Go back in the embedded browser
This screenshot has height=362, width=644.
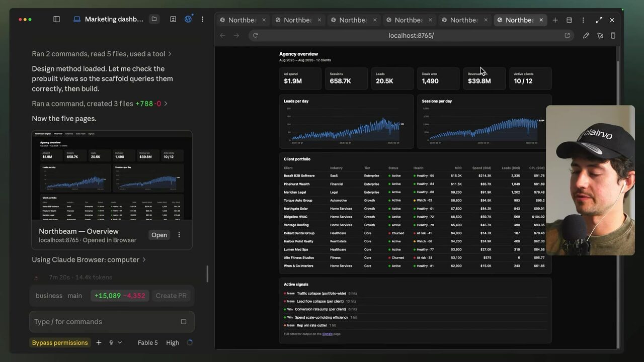click(x=222, y=35)
